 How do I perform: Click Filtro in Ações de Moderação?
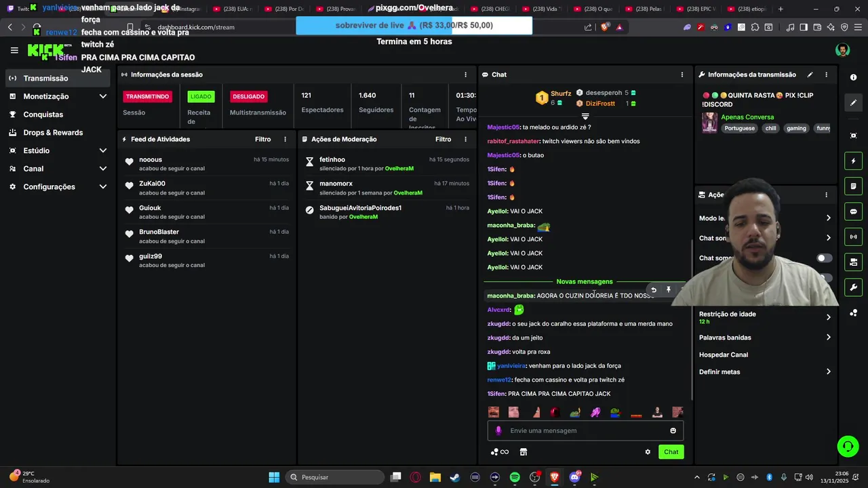point(443,140)
